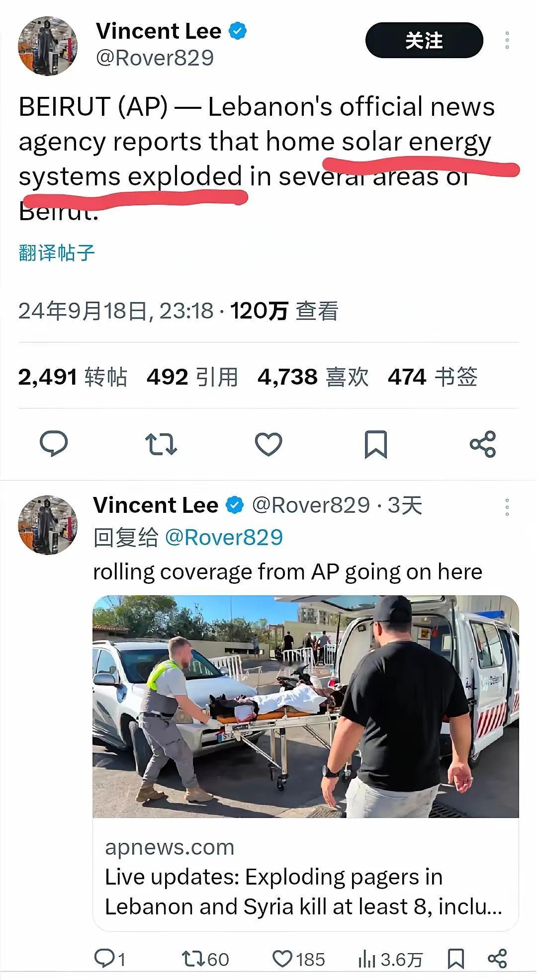537x980 pixels.
Task: Retweet the reply showing 60 reposts
Action: (x=205, y=959)
